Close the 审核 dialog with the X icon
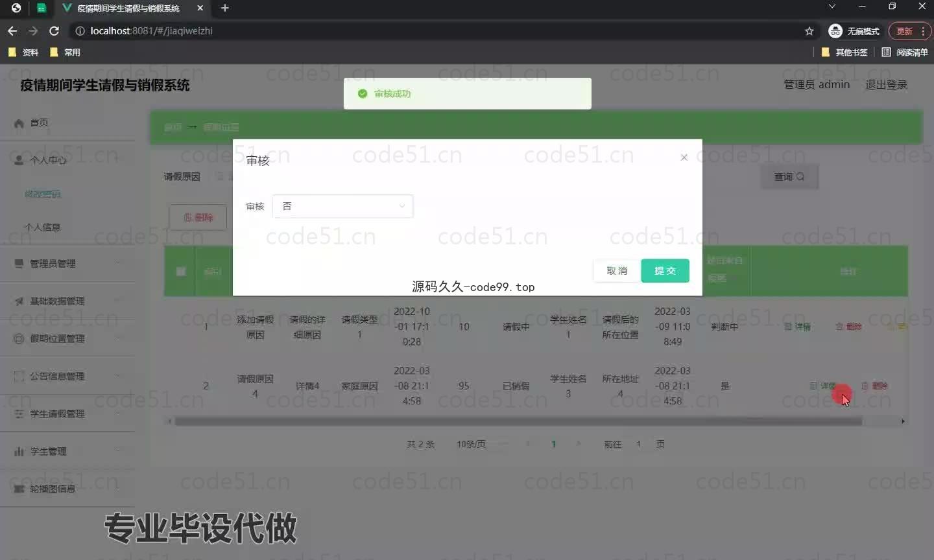 click(684, 157)
